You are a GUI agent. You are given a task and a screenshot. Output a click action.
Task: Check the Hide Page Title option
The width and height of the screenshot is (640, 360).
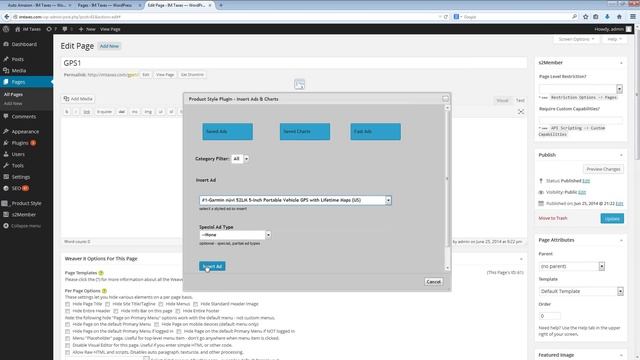(67, 304)
